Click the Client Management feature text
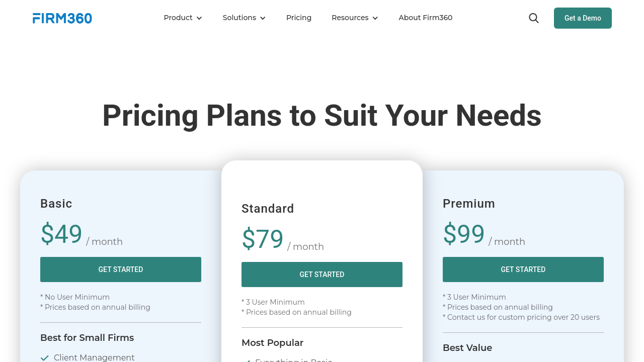Image resolution: width=644 pixels, height=362 pixels. pos(94,357)
